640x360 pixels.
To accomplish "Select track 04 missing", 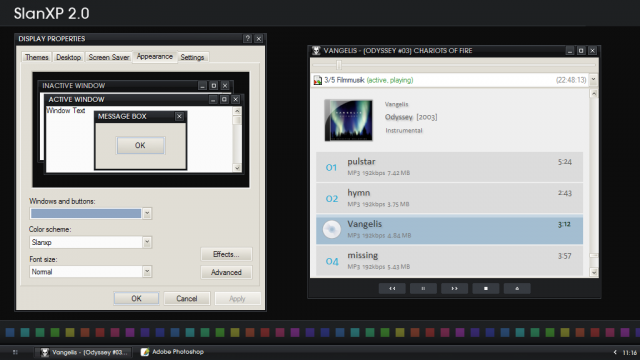I will (449, 261).
